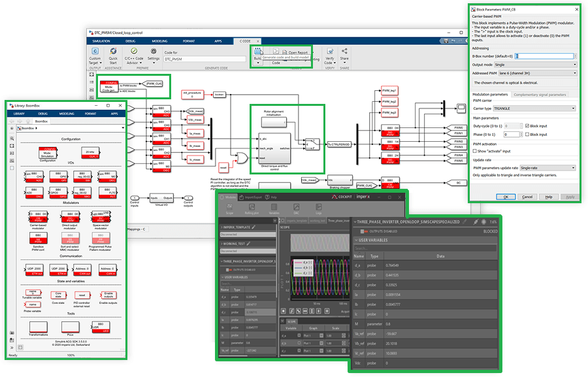Toggle Duty-cycle Block input checkbox
This screenshot has width=588, height=377.
point(527,126)
